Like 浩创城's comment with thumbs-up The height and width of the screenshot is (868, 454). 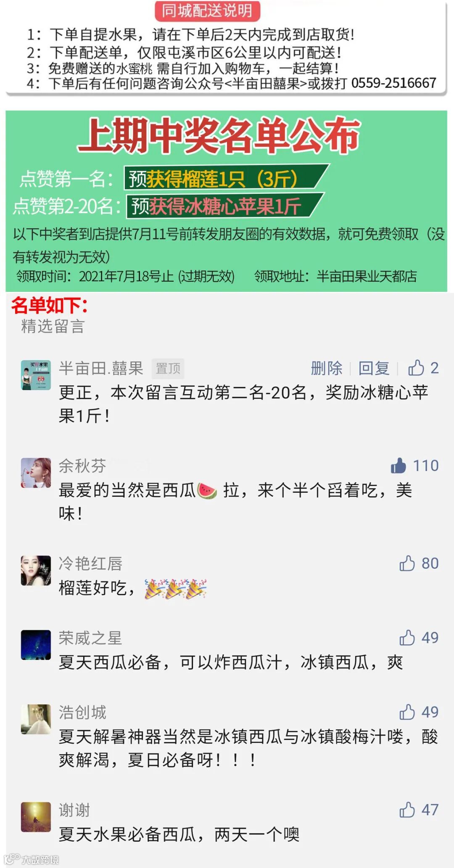[407, 712]
